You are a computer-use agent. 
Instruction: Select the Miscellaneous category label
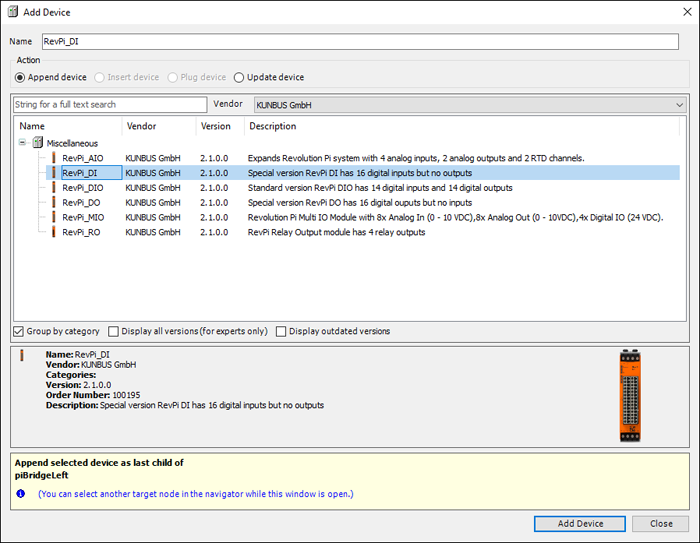pos(72,143)
